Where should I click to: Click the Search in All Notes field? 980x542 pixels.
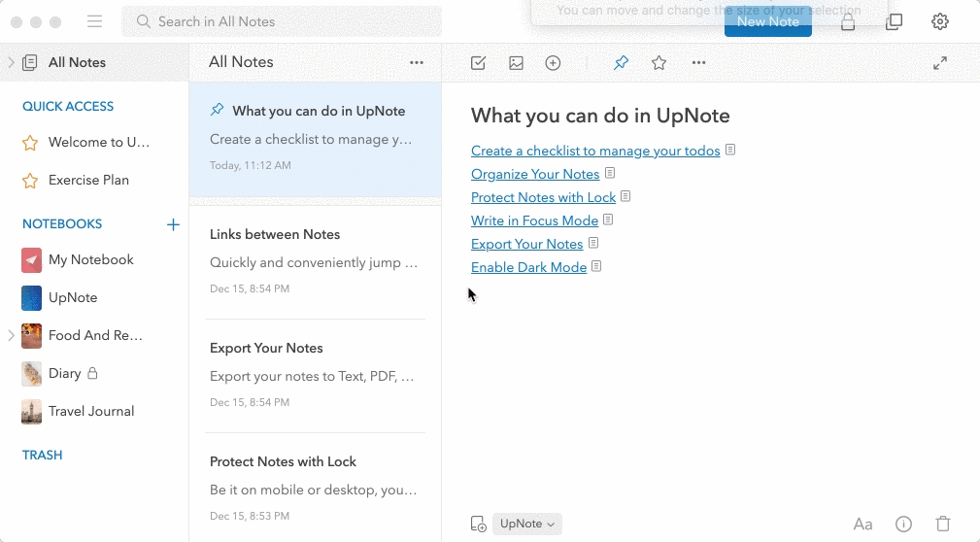coord(282,22)
